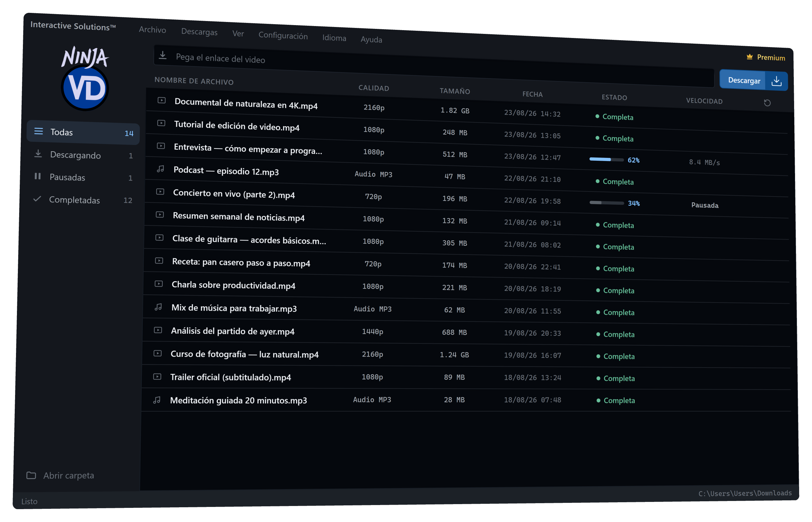Click the video icon for Entrevista row
Viewport: 812px width, 522px height.
(x=161, y=146)
